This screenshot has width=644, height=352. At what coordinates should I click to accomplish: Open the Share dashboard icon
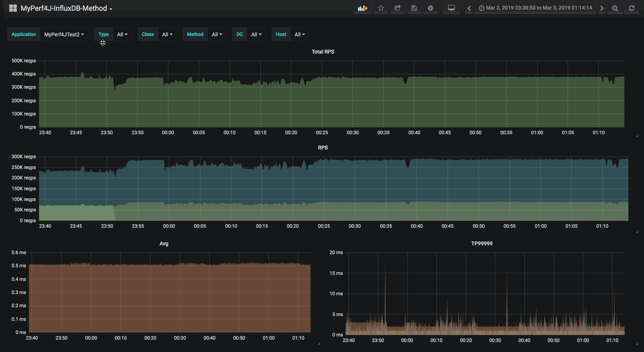(398, 8)
